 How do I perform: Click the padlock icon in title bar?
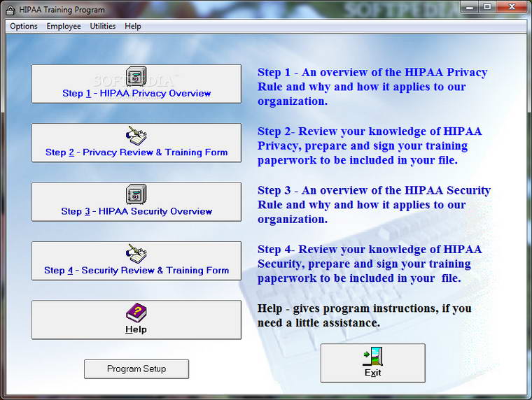pyautogui.click(x=10, y=10)
